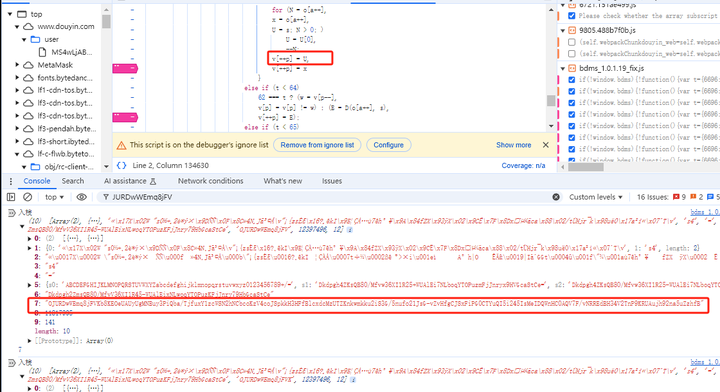The image size is (720, 392).
Task: Click the 'length: 10' array property
Action: point(52,331)
